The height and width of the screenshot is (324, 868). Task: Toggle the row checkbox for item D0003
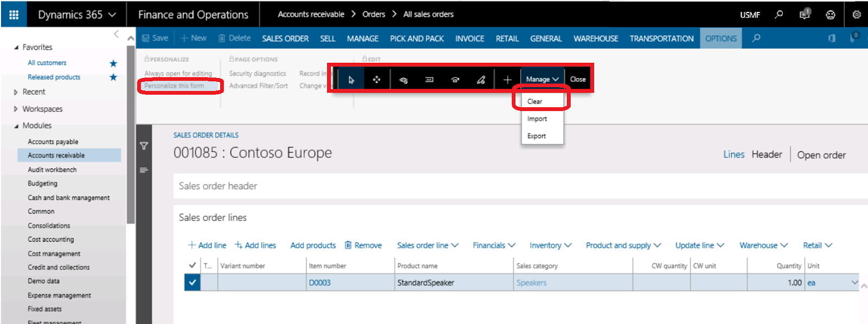pyautogui.click(x=193, y=282)
